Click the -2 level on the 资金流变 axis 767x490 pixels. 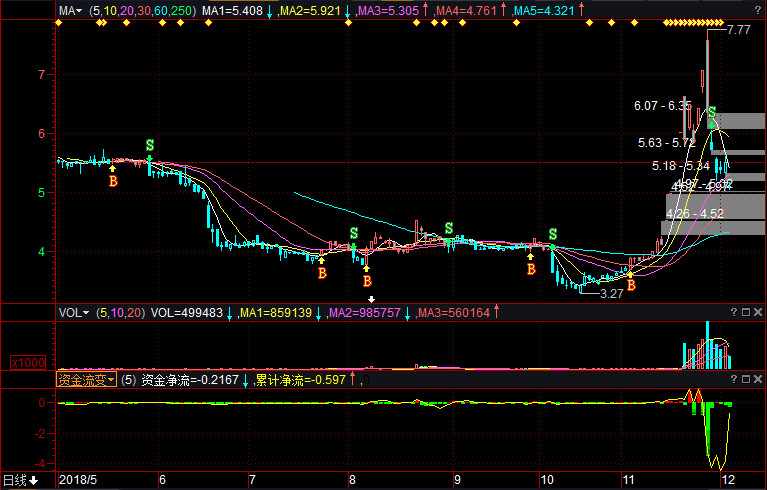42,434
